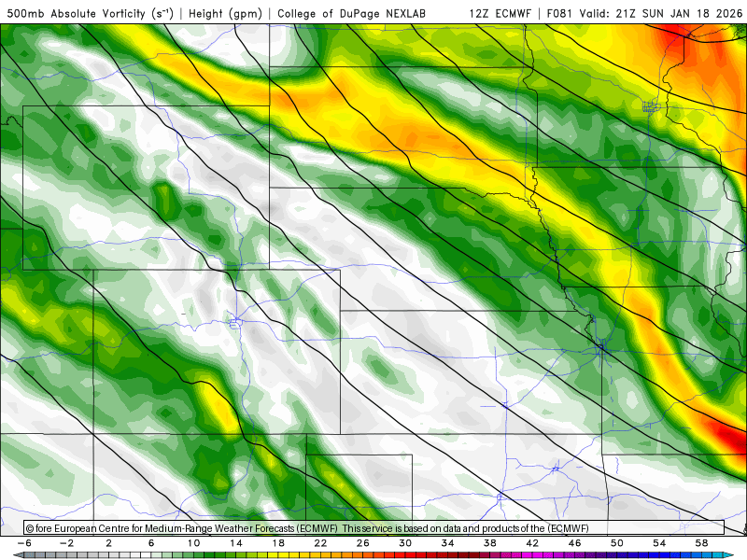Image resolution: width=747 pixels, height=560 pixels.
Task: Select the '-2' color scale label
Action: pyautogui.click(x=66, y=543)
